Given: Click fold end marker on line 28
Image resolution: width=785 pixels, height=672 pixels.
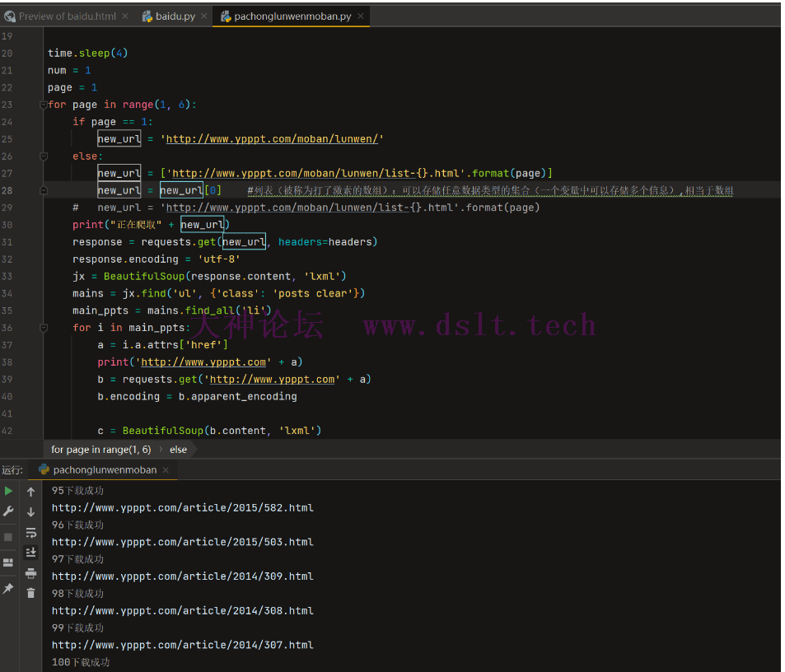Looking at the screenshot, I should (43, 190).
